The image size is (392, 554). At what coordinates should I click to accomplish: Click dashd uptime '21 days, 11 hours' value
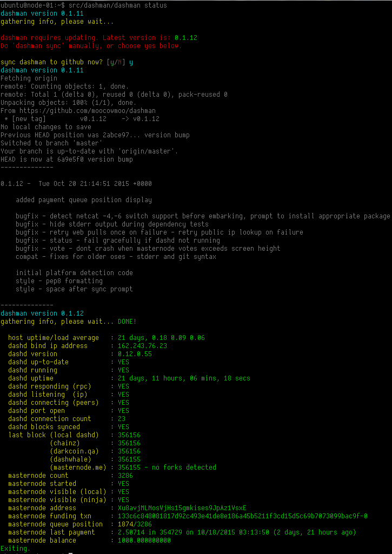(184, 378)
